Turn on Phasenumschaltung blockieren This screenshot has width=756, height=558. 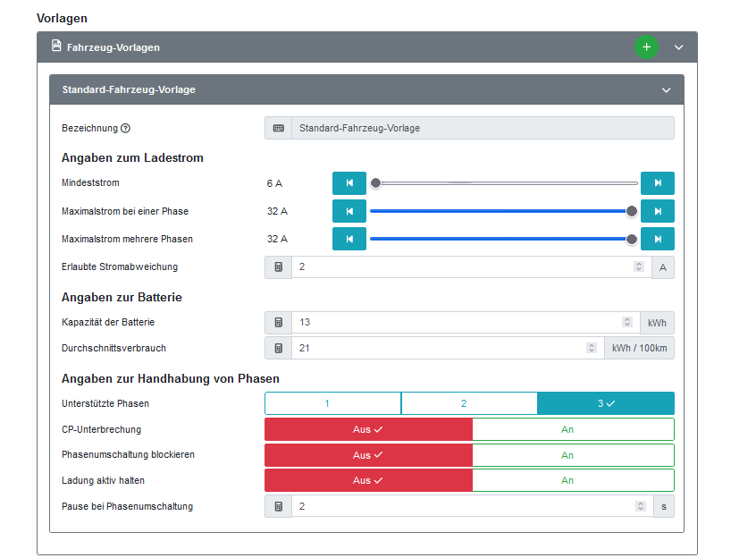tap(573, 455)
